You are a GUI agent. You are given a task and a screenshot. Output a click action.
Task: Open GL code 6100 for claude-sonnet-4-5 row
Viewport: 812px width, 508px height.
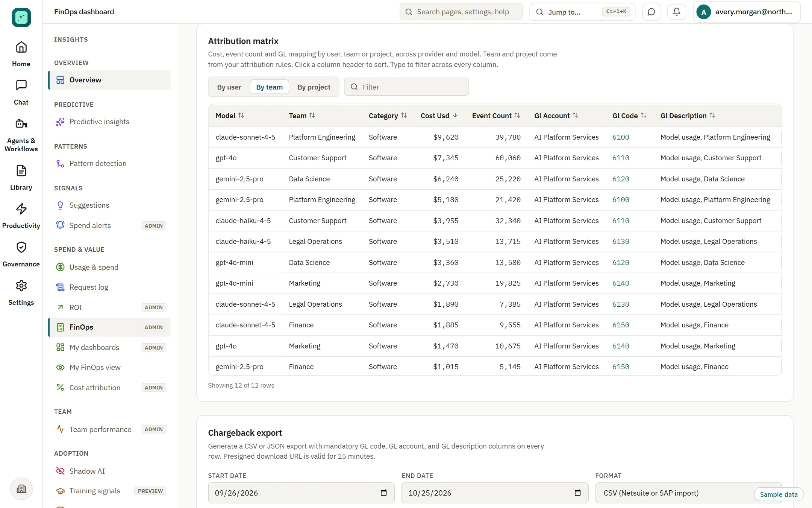620,137
